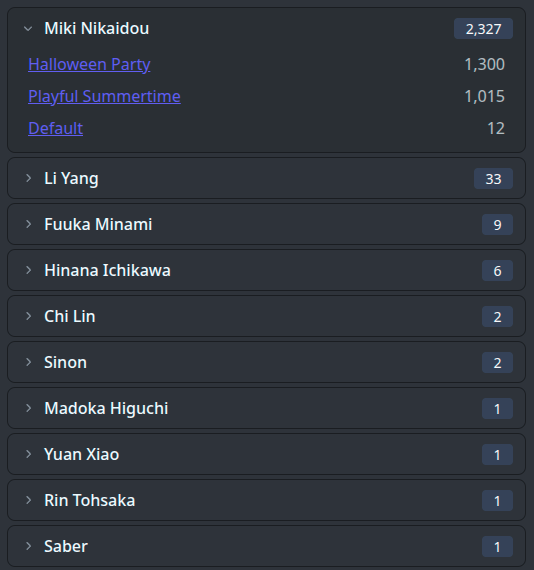Expand the Saber chevron arrow
This screenshot has width=534, height=570.
(x=28, y=546)
